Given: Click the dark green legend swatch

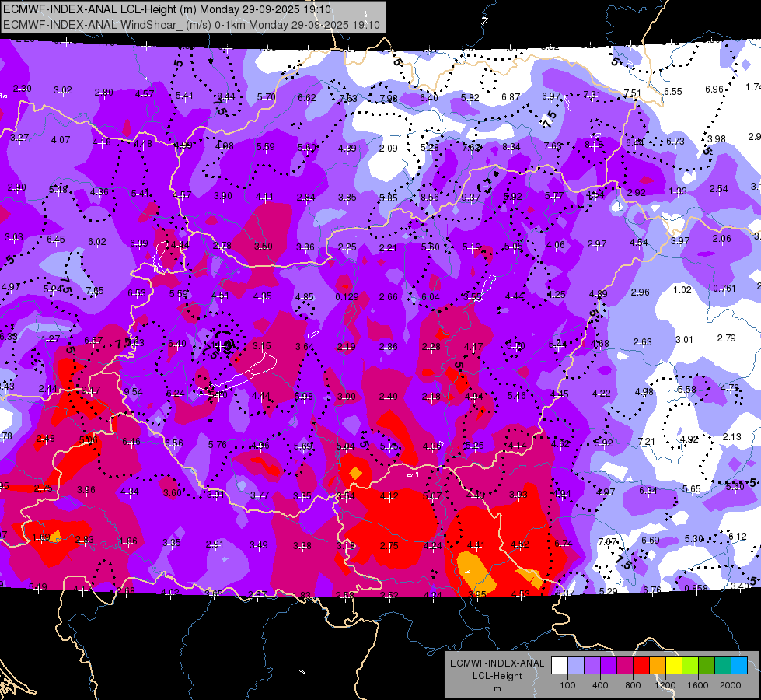Looking at the screenshot, I should [x=706, y=666].
